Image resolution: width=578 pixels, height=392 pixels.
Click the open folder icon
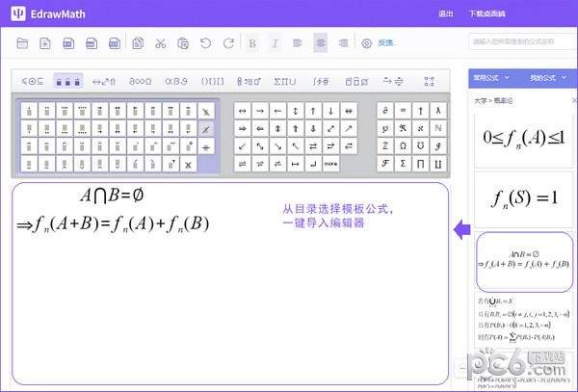[x=22, y=42]
